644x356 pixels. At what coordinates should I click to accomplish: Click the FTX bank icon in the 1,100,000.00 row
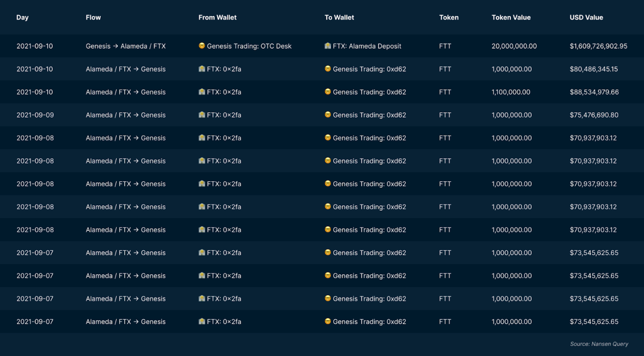tap(202, 92)
